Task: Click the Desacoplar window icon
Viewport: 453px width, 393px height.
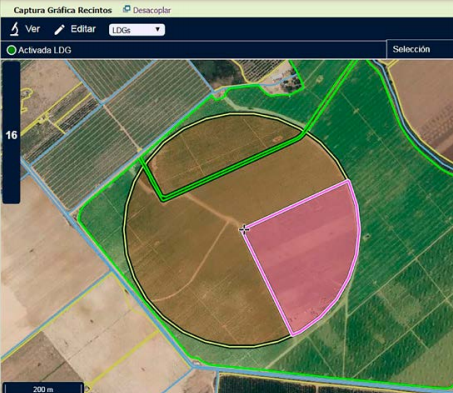Action: pyautogui.click(x=126, y=9)
